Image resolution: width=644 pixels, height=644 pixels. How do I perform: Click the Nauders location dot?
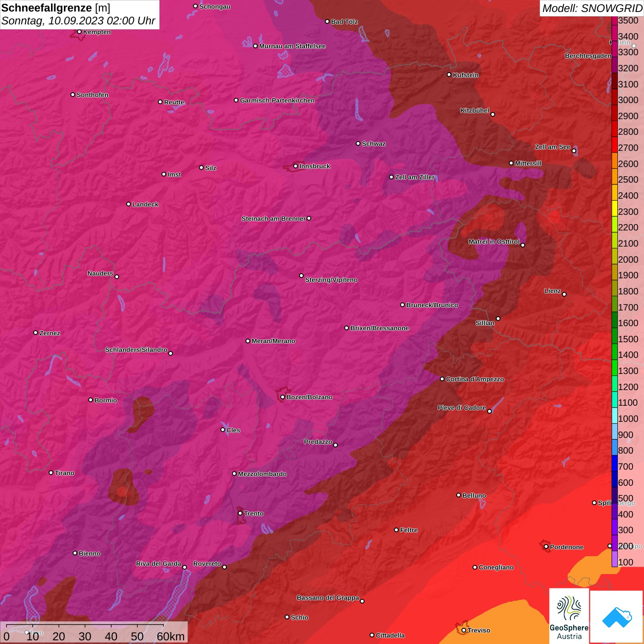coord(117,276)
